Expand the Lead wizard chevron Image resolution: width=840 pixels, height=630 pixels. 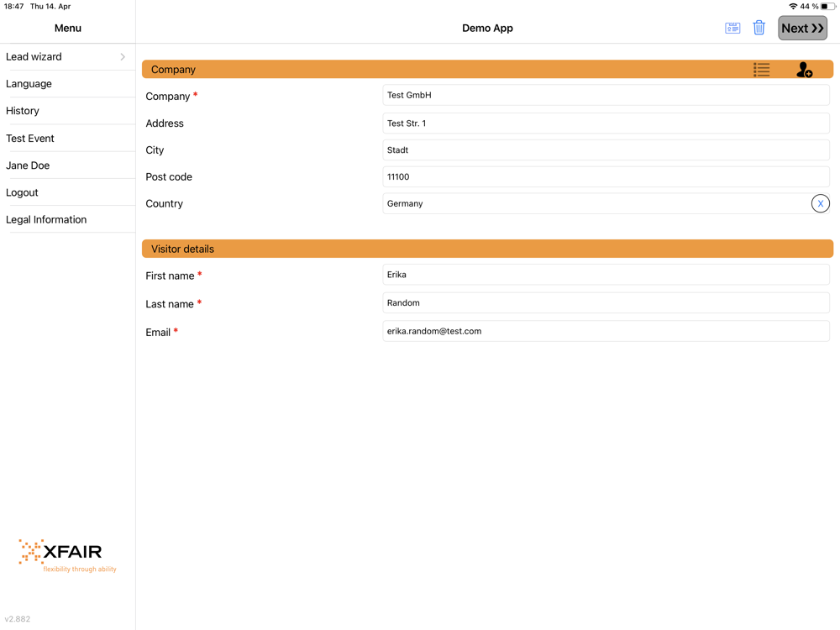click(x=123, y=57)
